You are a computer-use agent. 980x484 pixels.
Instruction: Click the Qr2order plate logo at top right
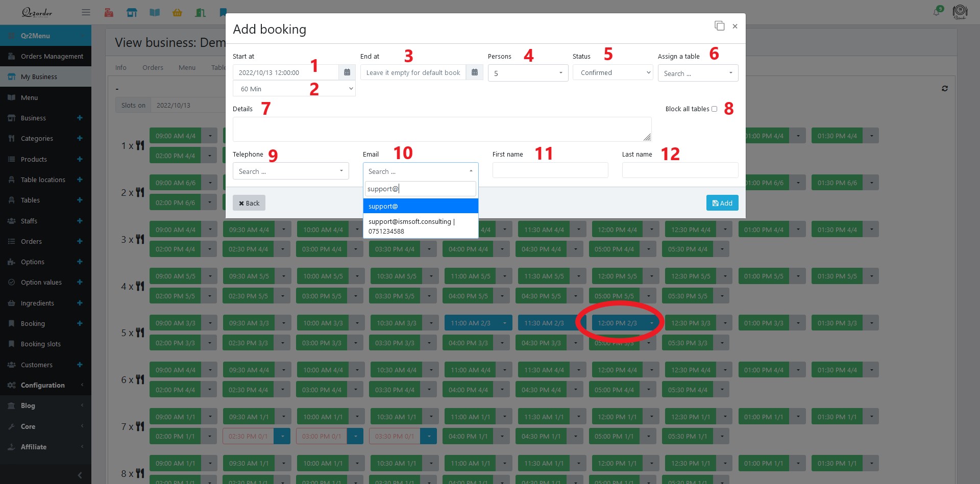[960, 12]
